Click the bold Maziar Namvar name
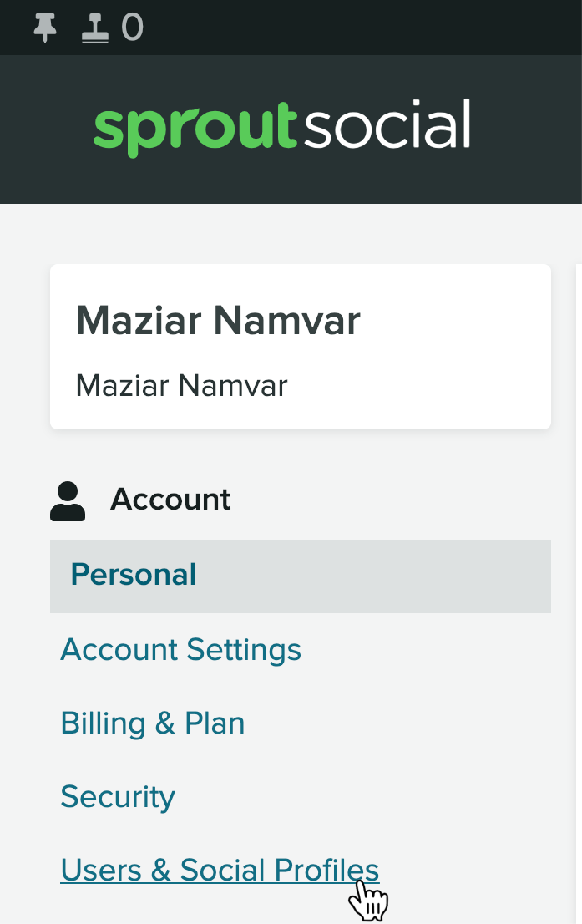Image resolution: width=582 pixels, height=924 pixels. (218, 321)
